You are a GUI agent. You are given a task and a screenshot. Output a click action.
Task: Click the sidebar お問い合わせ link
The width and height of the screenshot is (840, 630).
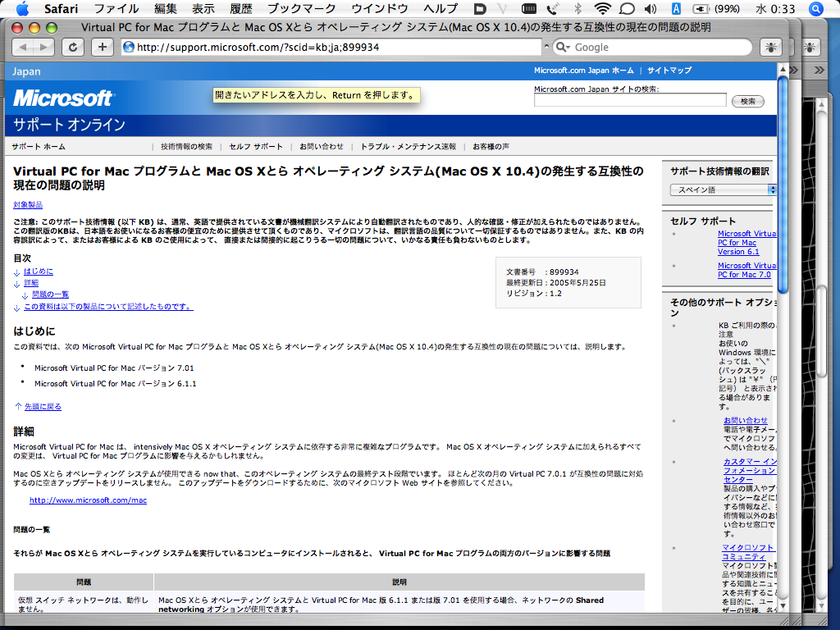pyautogui.click(x=746, y=421)
